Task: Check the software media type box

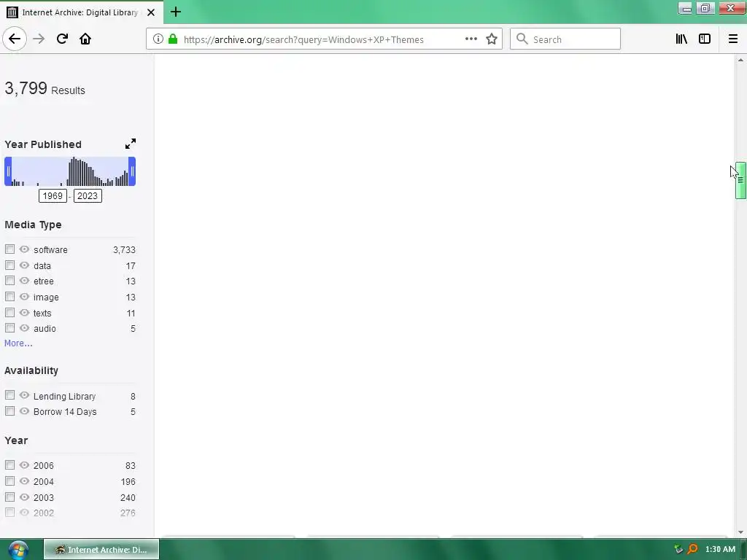Action: [x=9, y=249]
